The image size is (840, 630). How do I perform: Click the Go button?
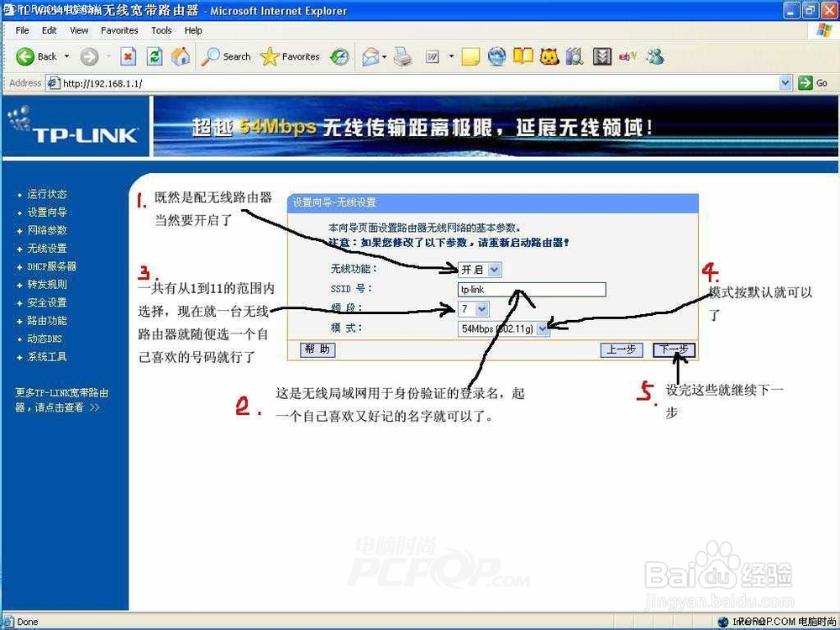[813, 83]
